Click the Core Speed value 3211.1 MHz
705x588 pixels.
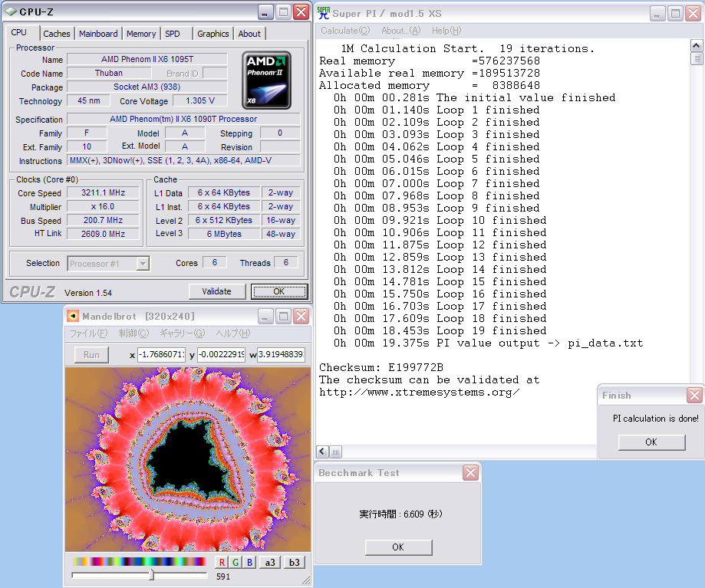click(103, 192)
